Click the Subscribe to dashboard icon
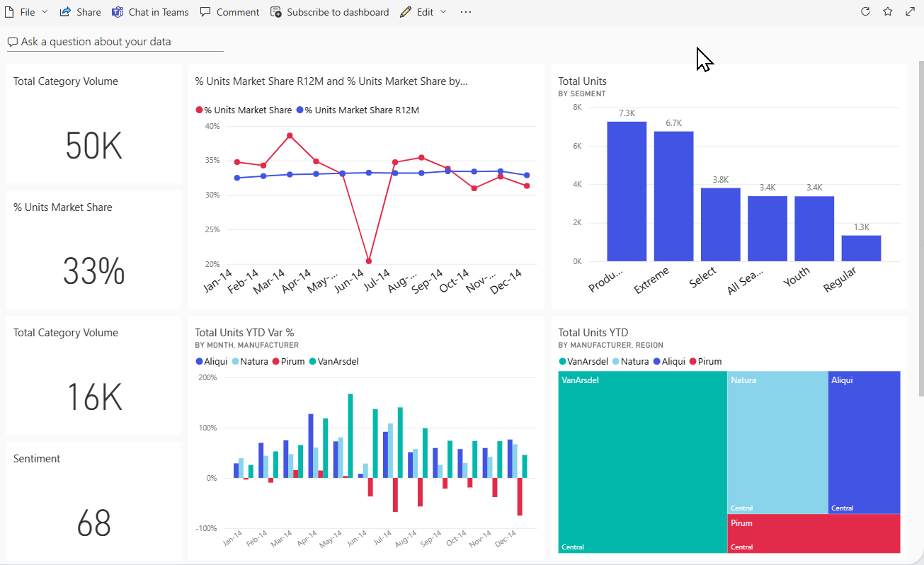This screenshot has width=924, height=565. click(x=275, y=11)
